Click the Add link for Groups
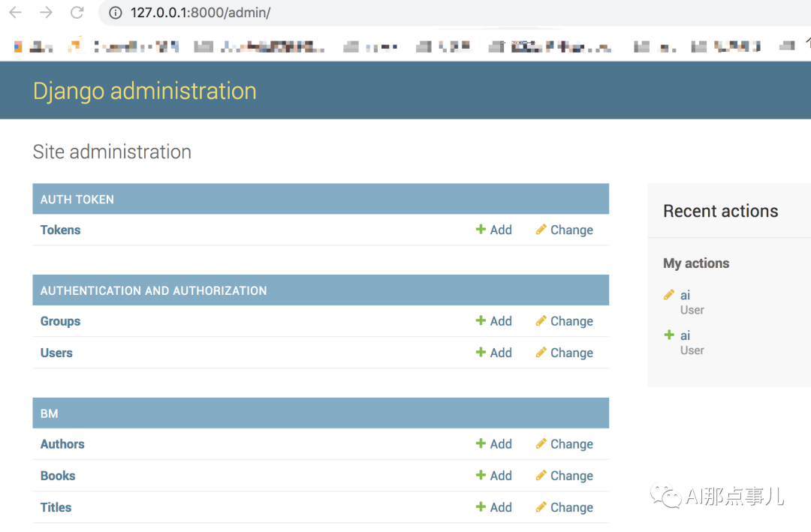This screenshot has width=811, height=532. (x=501, y=322)
